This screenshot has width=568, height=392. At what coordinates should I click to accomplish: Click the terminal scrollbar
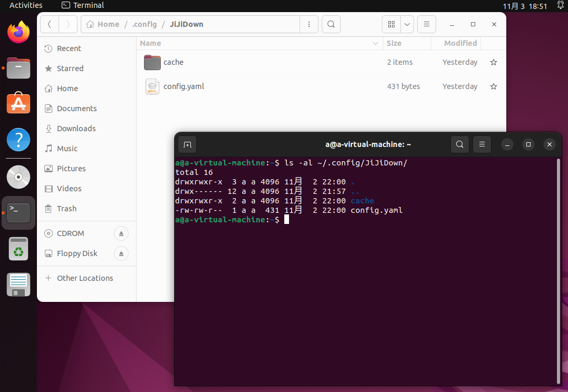[x=558, y=271]
